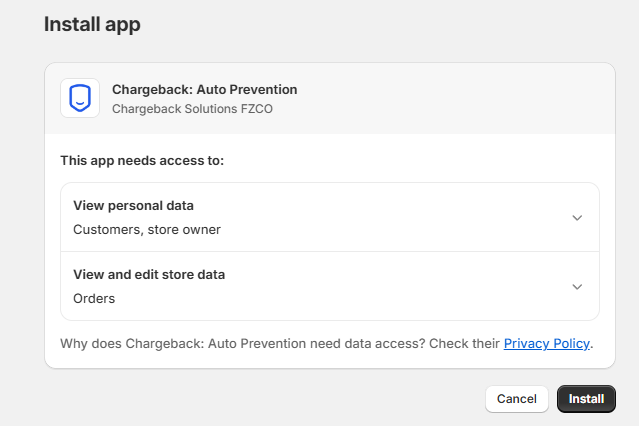Click the smile mark inside the shield logo
The image size is (639, 426).
pos(80,103)
